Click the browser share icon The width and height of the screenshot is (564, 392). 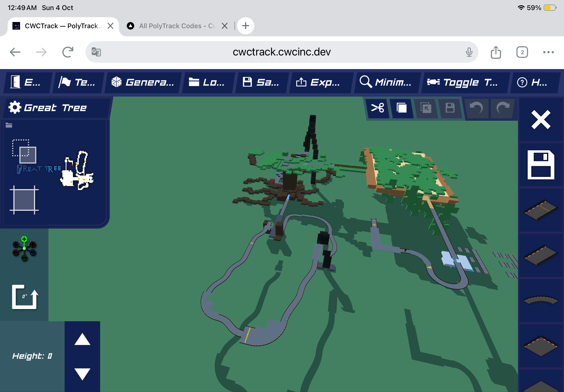point(496,52)
